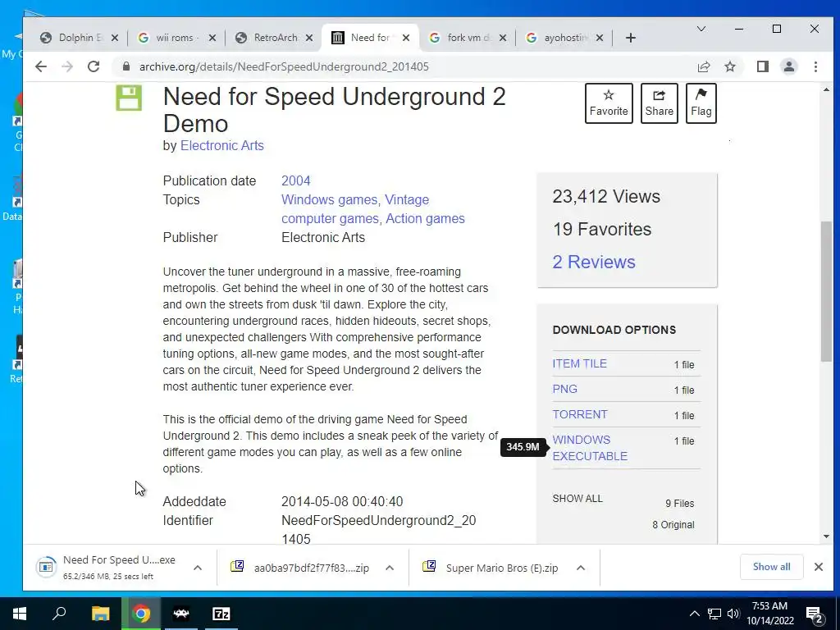Expand options for Super Mario Bros zip download

(x=580, y=568)
